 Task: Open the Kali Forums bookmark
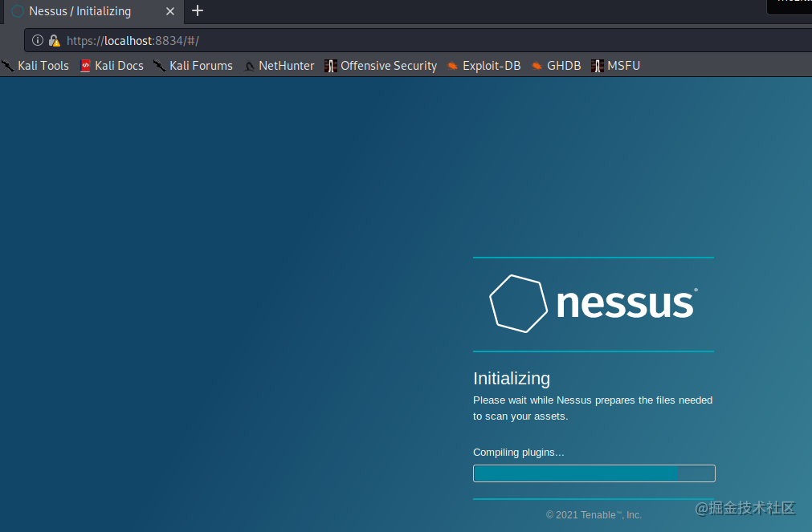(193, 66)
